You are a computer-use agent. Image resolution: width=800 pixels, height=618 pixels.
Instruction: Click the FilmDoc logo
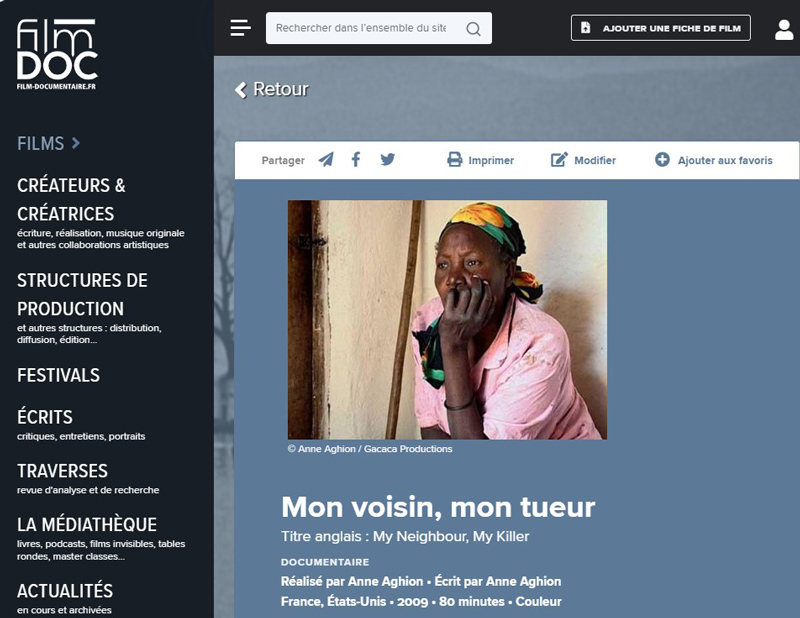[57, 55]
